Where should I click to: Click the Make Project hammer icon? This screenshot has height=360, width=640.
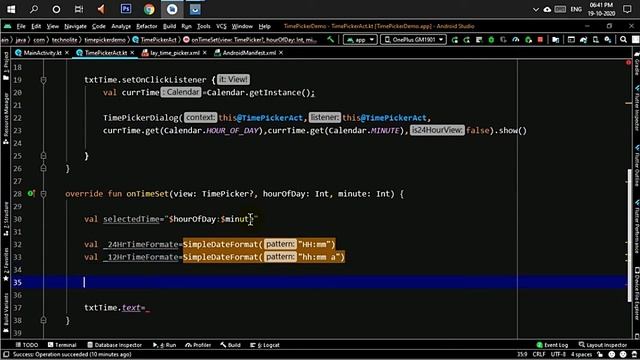330,40
